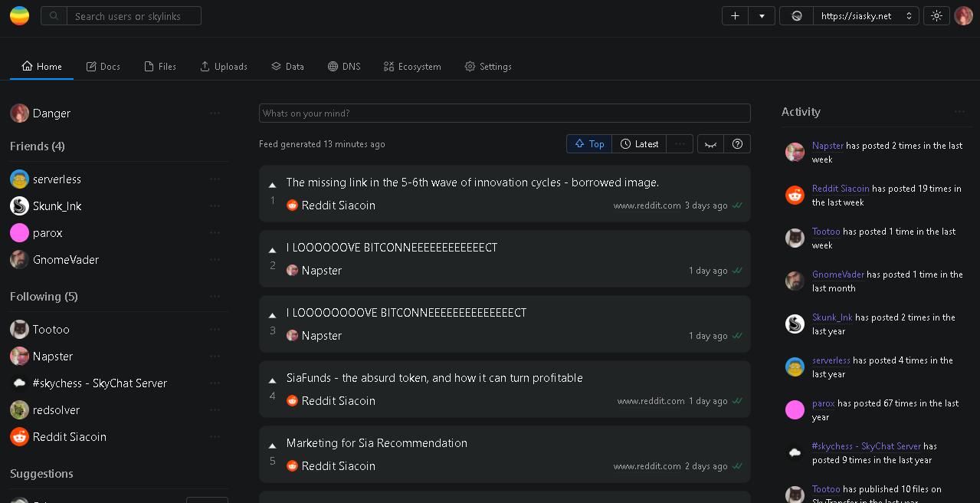Upvote 'Marketing for Sia Recommendation' post
This screenshot has height=503, width=980.
(x=272, y=445)
